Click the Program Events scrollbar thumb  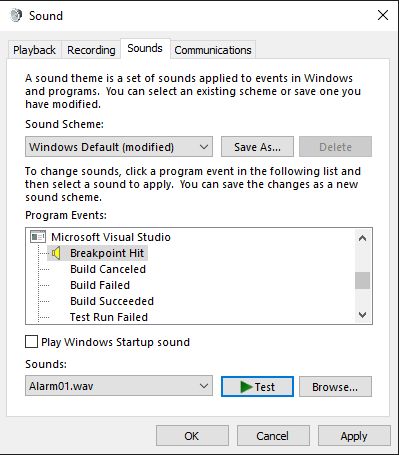pyautogui.click(x=362, y=280)
